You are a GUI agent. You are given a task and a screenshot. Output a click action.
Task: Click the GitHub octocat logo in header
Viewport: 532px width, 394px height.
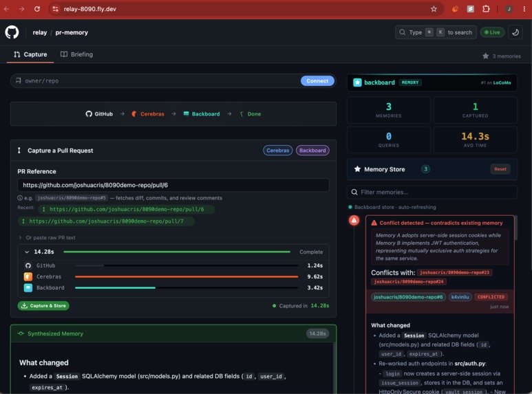click(x=12, y=32)
